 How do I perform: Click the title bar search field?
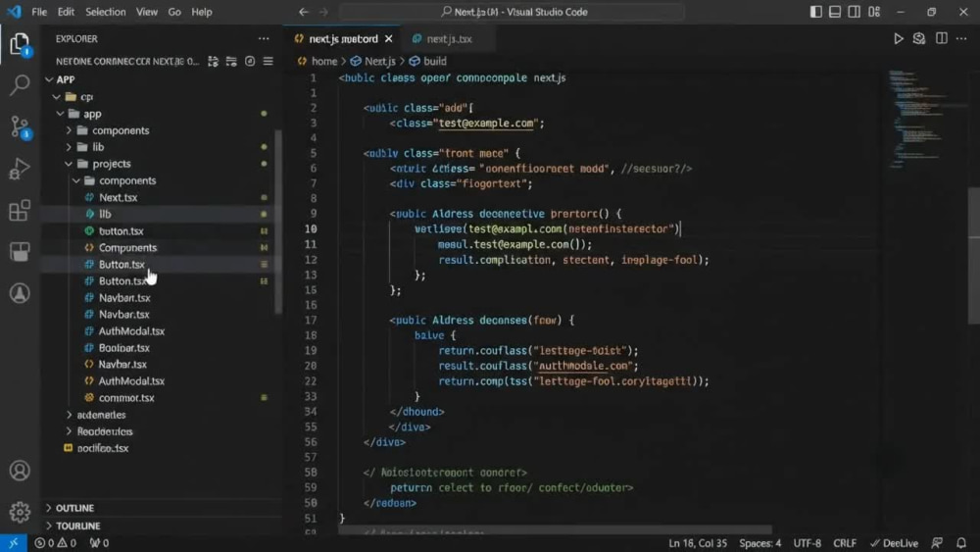[513, 12]
